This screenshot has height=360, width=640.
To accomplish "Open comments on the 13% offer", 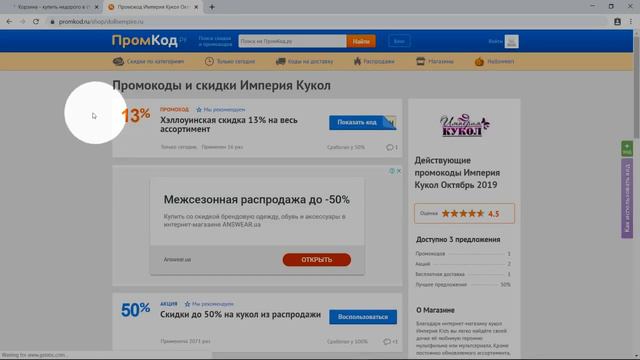I will (x=392, y=147).
